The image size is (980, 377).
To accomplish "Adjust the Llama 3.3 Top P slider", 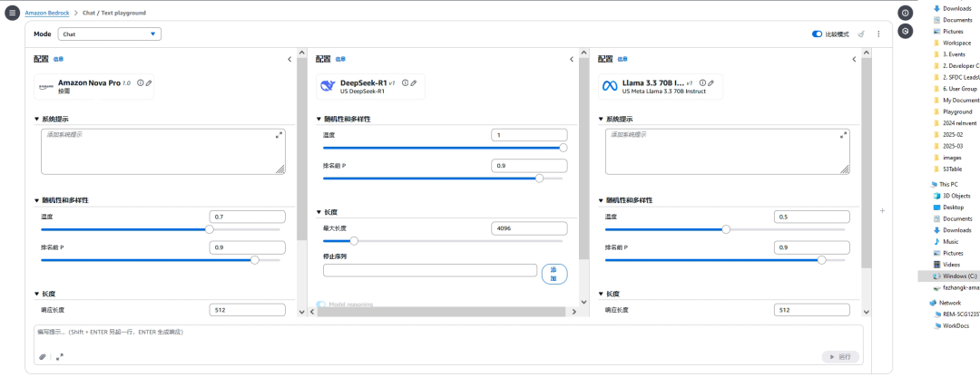I will pyautogui.click(x=821, y=260).
